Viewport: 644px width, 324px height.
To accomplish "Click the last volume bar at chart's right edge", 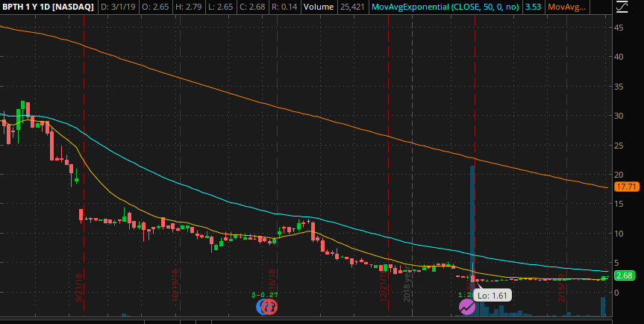I will (x=603, y=307).
